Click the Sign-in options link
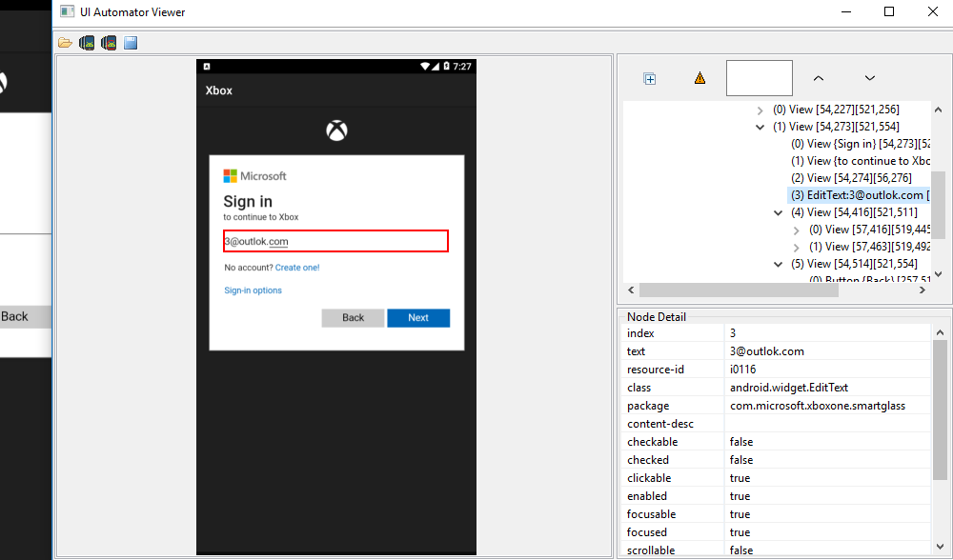 253,290
